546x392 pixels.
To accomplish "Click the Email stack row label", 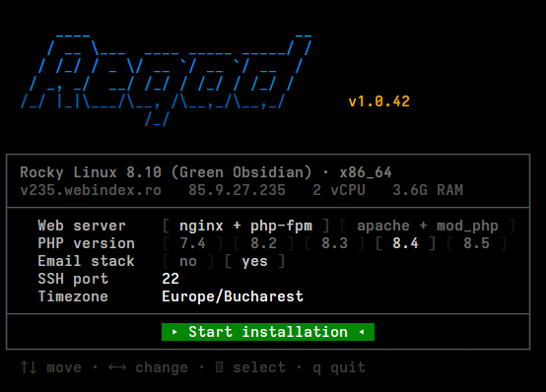I will [x=86, y=261].
